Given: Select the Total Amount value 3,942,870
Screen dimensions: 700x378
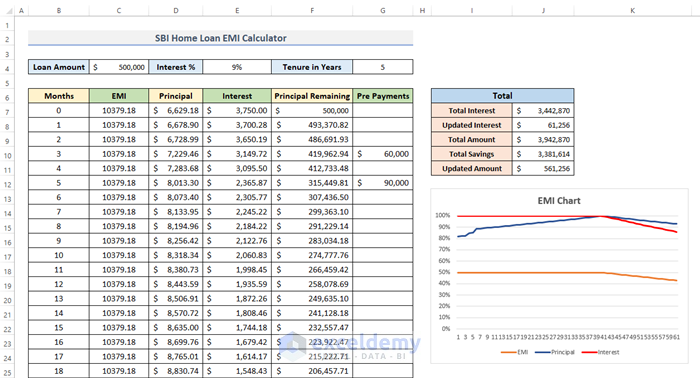Looking at the screenshot, I should (x=543, y=139).
